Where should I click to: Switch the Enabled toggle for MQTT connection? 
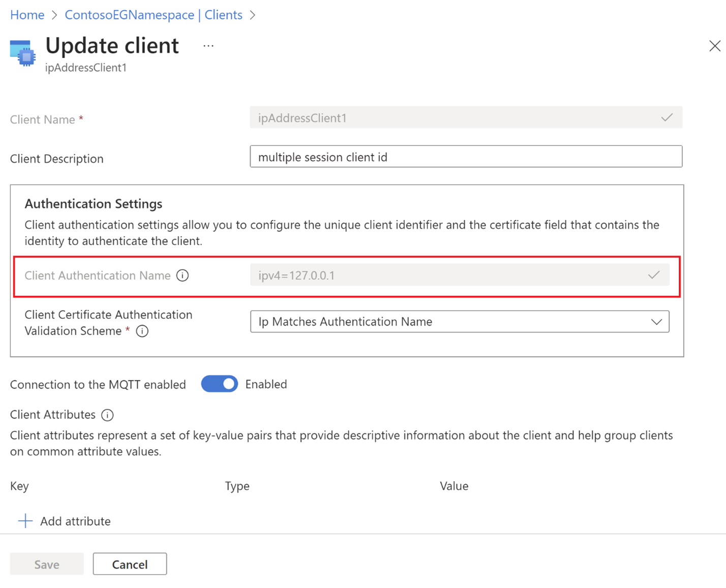220,384
